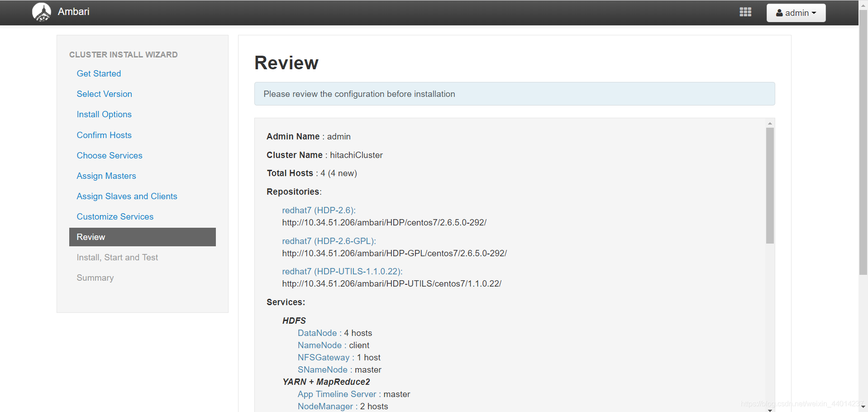Go to Select Version step
This screenshot has width=868, height=412.
(x=105, y=94)
